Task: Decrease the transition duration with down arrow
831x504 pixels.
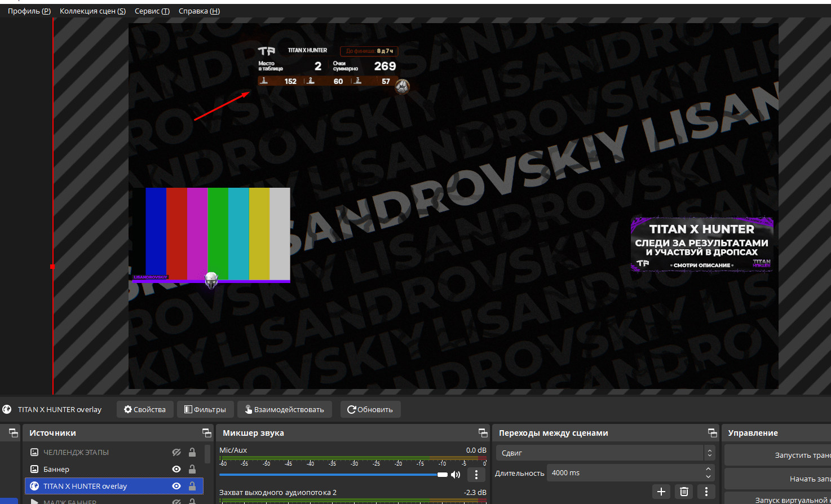Action: point(709,477)
